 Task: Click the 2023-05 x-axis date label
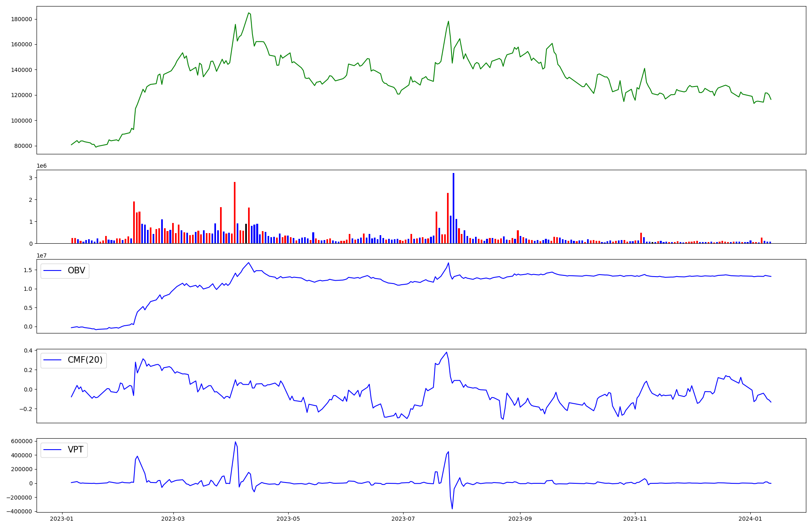point(288,519)
